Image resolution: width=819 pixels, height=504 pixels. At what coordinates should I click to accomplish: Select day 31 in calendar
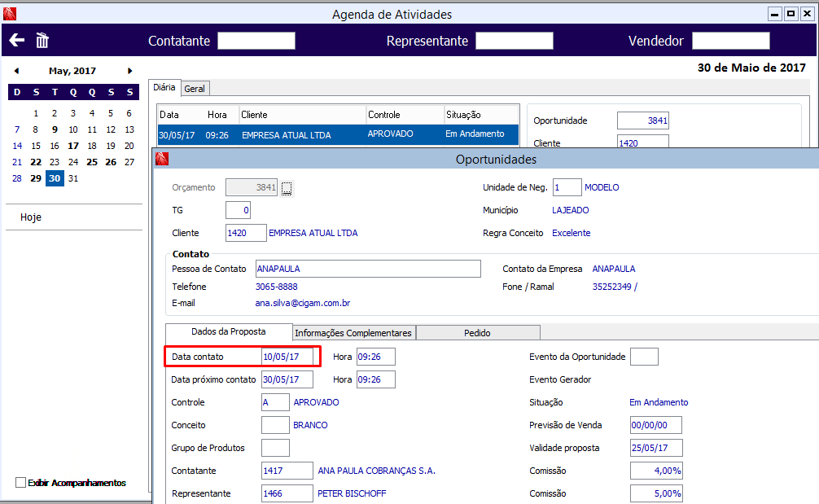pos(73,178)
